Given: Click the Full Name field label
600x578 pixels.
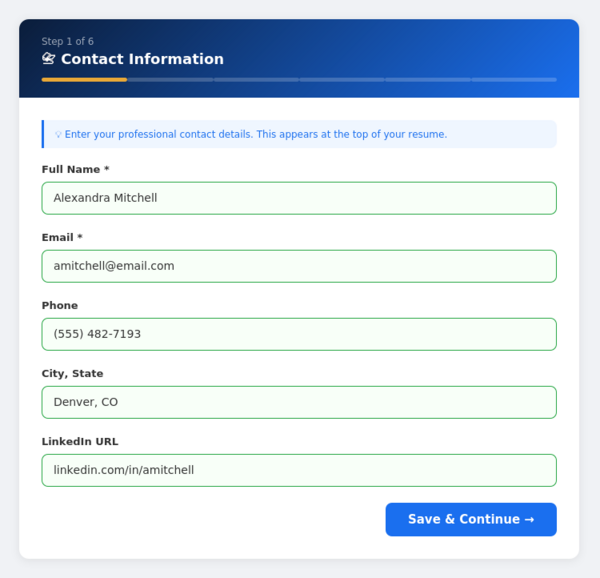Looking at the screenshot, I should pyautogui.click(x=75, y=170).
